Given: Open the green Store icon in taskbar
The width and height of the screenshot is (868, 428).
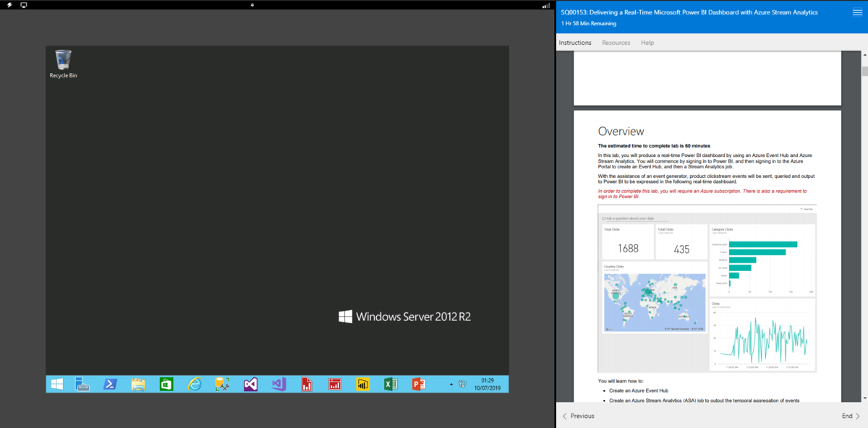Looking at the screenshot, I should 166,384.
